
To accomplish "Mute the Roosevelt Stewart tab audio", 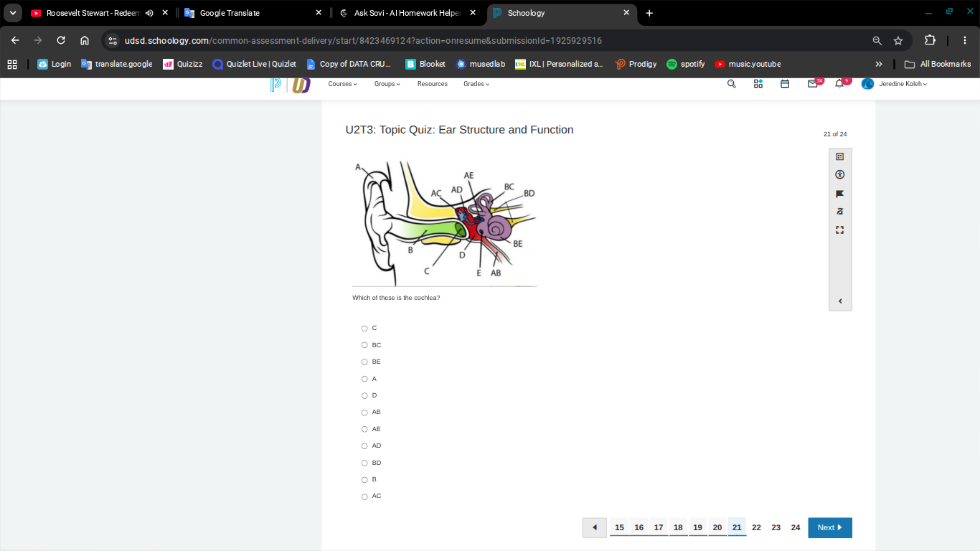I will click(x=149, y=13).
